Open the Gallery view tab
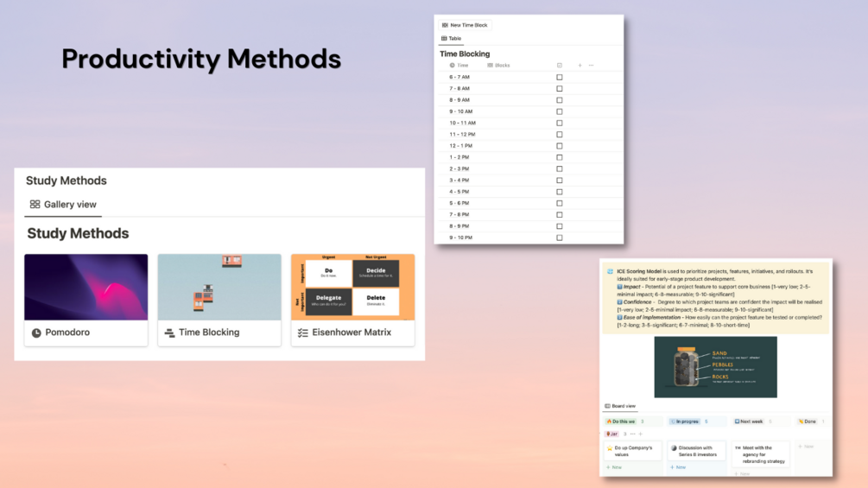The width and height of the screenshot is (868, 488). (x=63, y=204)
